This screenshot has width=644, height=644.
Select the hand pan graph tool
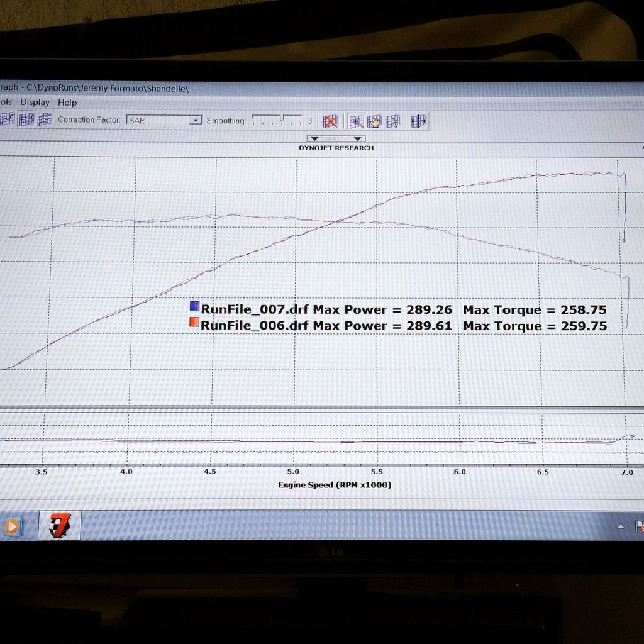pos(374,121)
